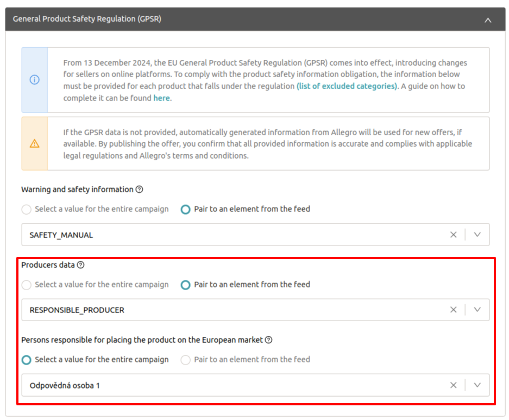Viewport: 509px width, 420px height.
Task: Click the help icon next to Warning and safety information
Action: coord(139,190)
